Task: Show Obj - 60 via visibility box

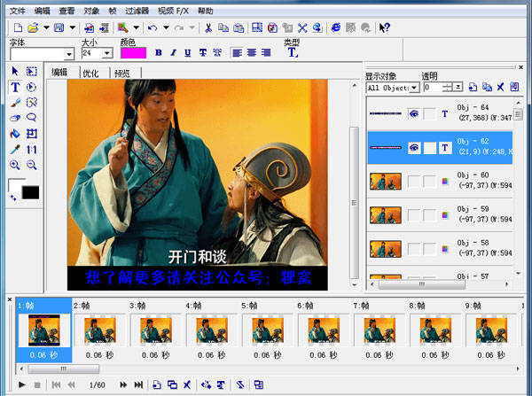Action: (x=413, y=182)
